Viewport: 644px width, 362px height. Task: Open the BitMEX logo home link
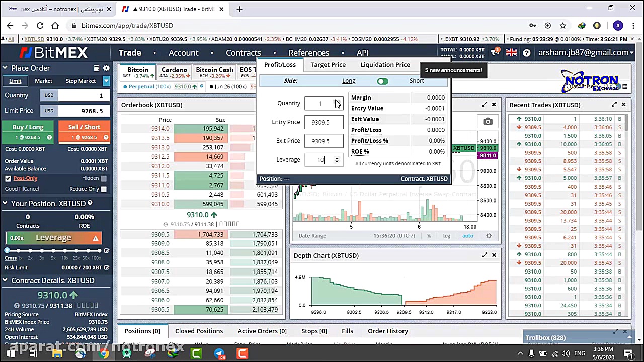(53, 52)
